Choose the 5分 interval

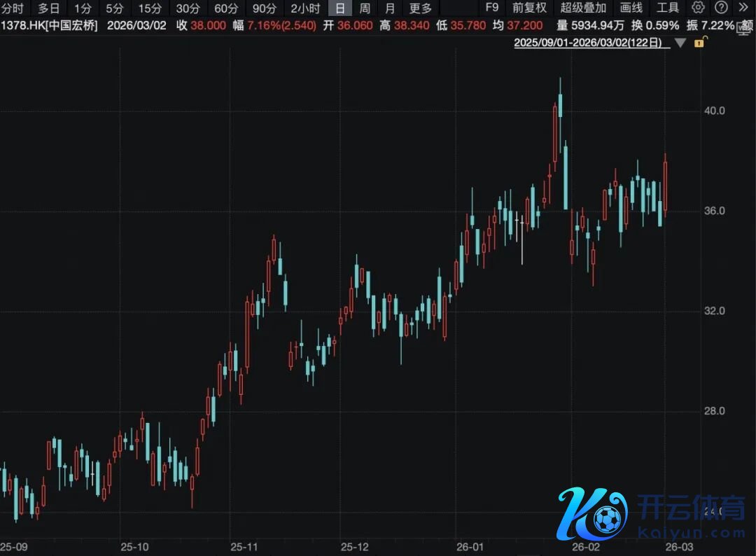click(x=113, y=8)
